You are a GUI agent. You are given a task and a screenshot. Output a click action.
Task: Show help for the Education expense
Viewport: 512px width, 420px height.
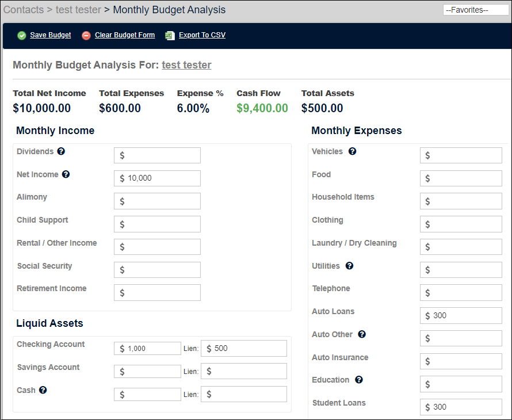click(359, 380)
